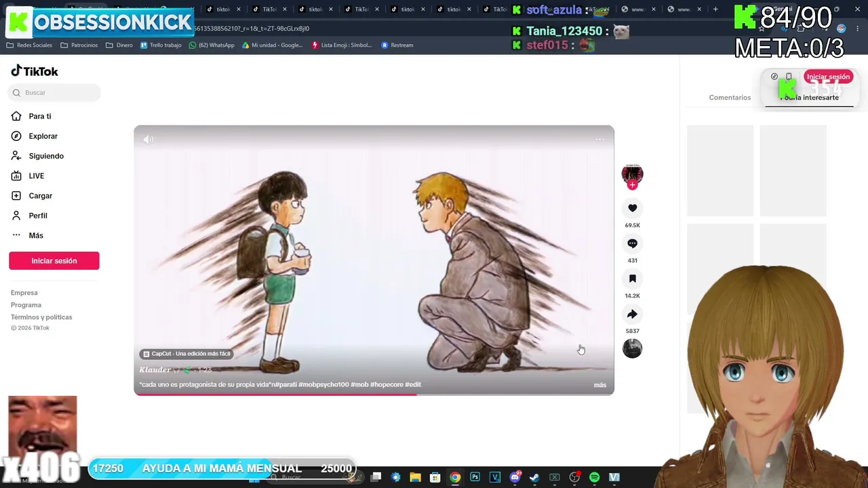Save the video with the bookmark icon
The image size is (868, 488).
(632, 279)
